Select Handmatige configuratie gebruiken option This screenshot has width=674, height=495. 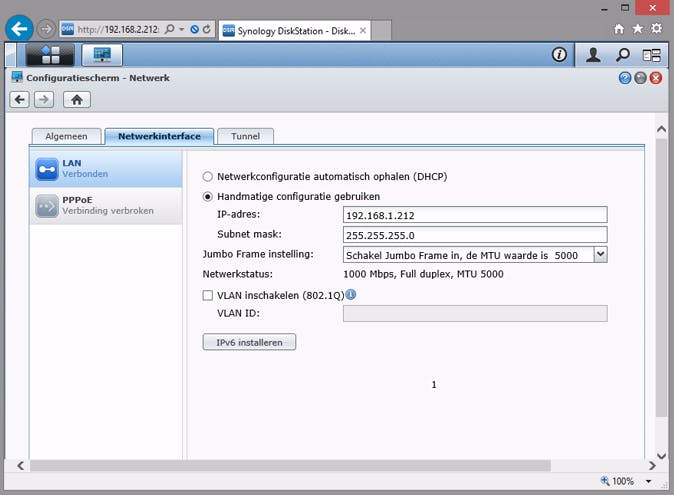tap(208, 196)
